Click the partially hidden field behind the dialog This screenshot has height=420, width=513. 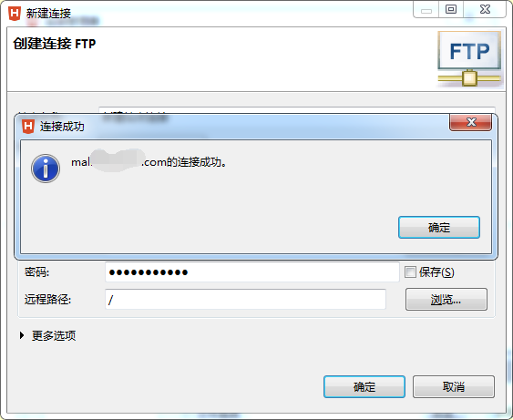[x=297, y=110]
